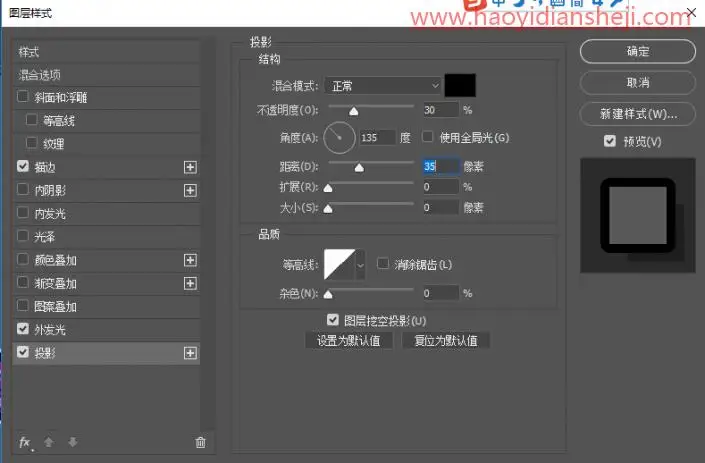Screen dimensions: 705x463
Task: Uncheck the 描边 checkbox
Action: coord(22,166)
